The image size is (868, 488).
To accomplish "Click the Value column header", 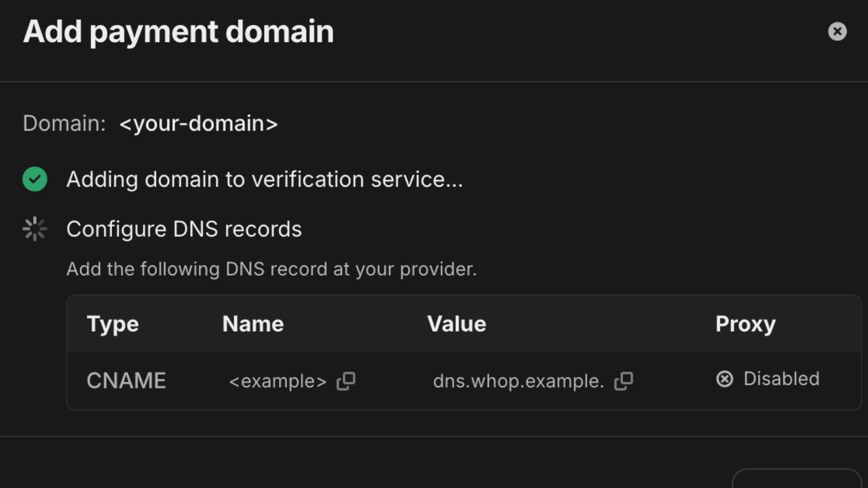I will click(x=457, y=324).
